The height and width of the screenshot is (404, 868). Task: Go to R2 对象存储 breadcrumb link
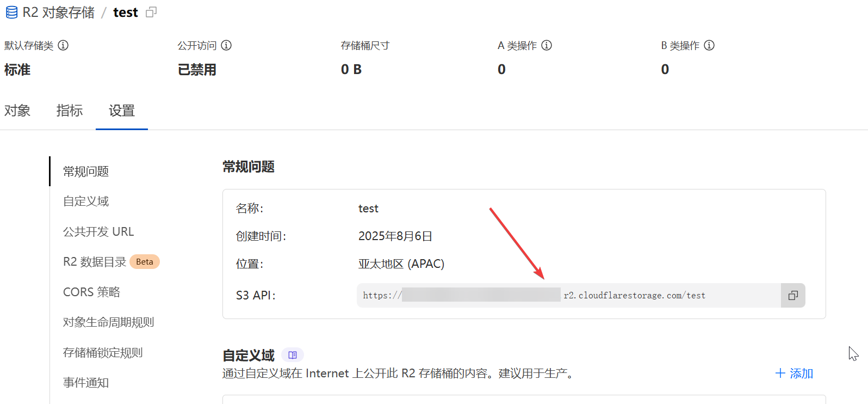click(58, 13)
